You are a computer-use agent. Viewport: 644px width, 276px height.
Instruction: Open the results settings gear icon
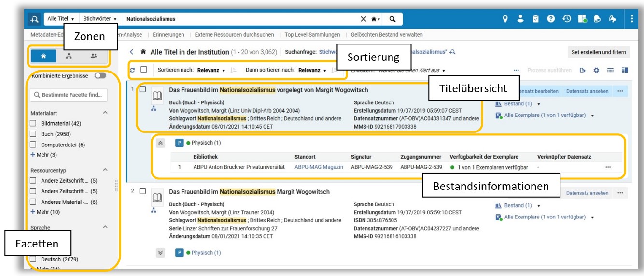596,70
